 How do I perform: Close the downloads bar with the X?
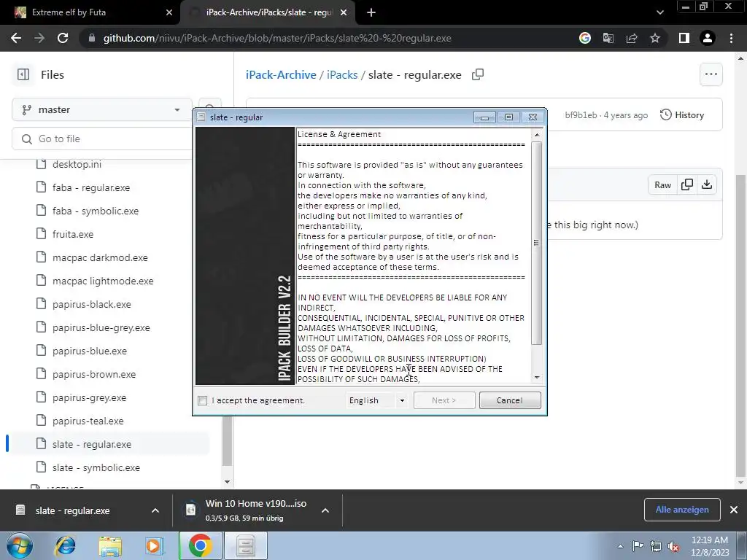(734, 510)
